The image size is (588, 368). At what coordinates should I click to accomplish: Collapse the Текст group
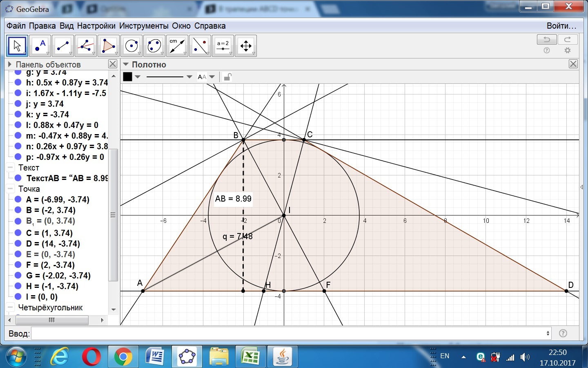[10, 168]
